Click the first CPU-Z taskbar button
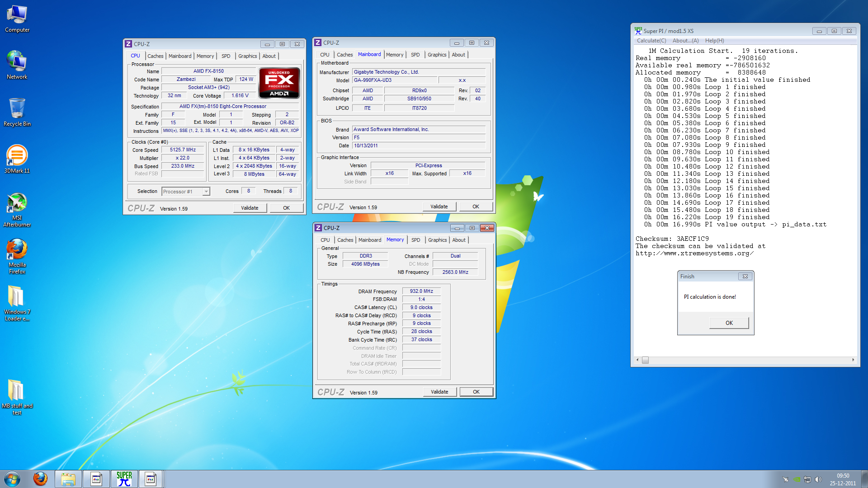Image resolution: width=868 pixels, height=488 pixels. 96,479
